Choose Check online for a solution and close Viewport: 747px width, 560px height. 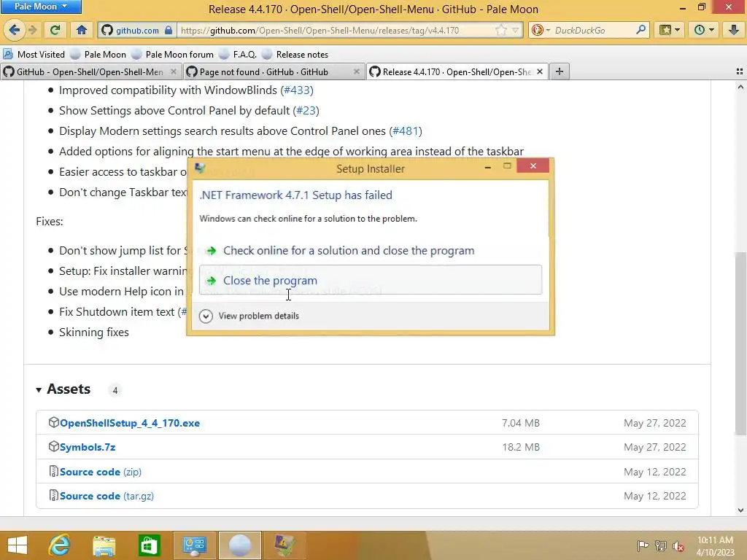pos(370,251)
